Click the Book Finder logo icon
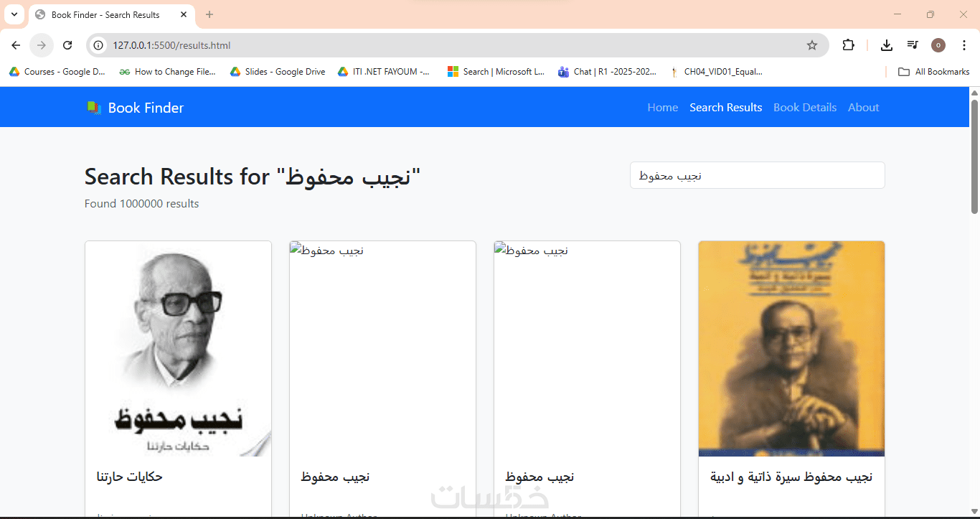This screenshot has width=980, height=519. coord(94,108)
